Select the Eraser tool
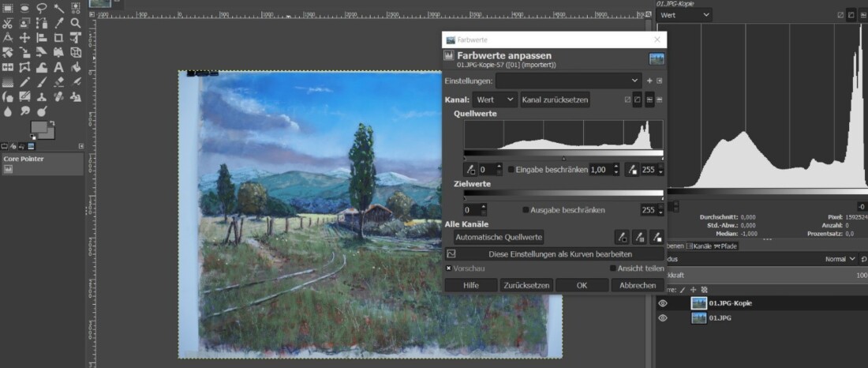 [x=58, y=83]
